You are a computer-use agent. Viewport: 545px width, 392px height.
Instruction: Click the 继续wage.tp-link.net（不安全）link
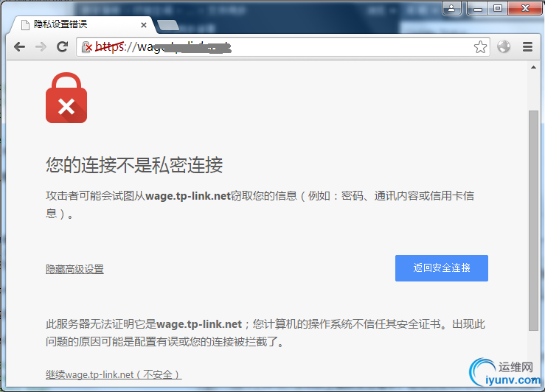(114, 374)
